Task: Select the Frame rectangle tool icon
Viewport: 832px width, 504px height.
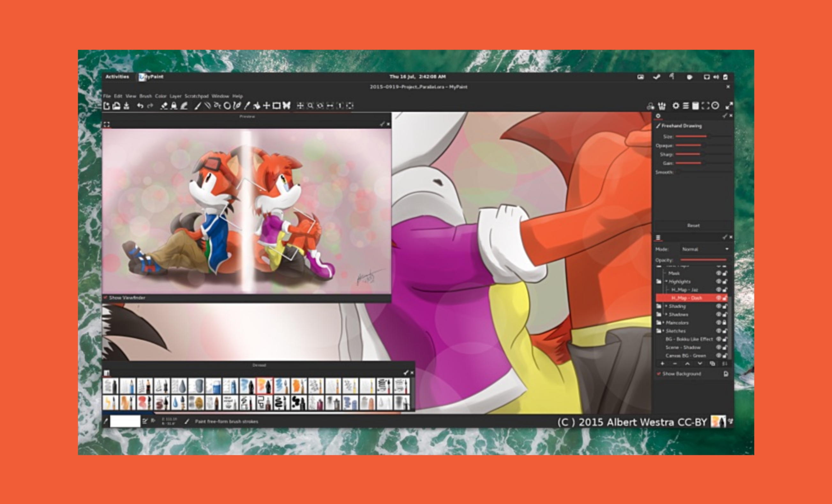Action: [277, 106]
